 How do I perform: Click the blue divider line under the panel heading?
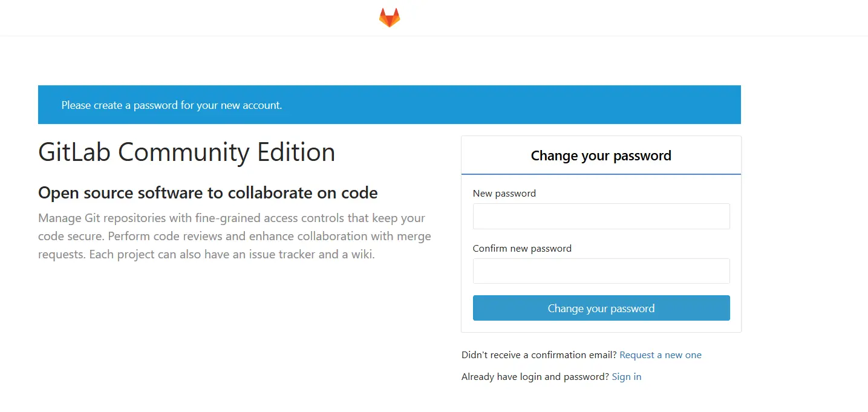click(601, 174)
